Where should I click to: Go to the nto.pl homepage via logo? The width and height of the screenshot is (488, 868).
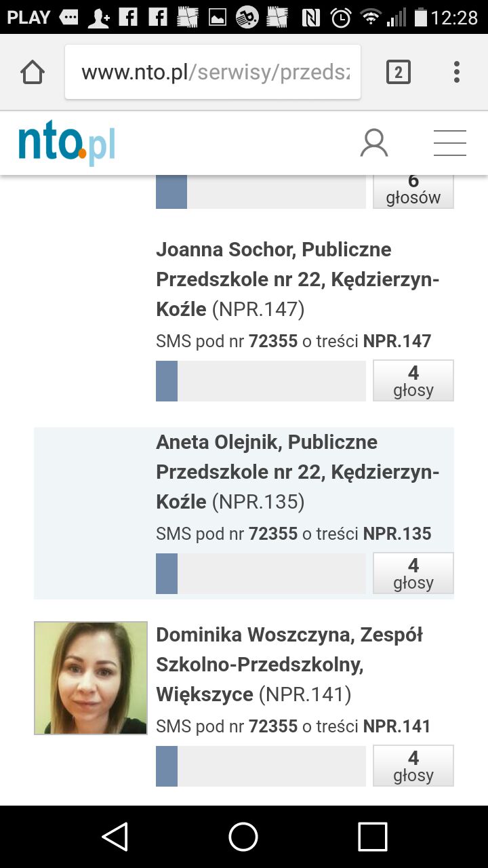[66, 144]
